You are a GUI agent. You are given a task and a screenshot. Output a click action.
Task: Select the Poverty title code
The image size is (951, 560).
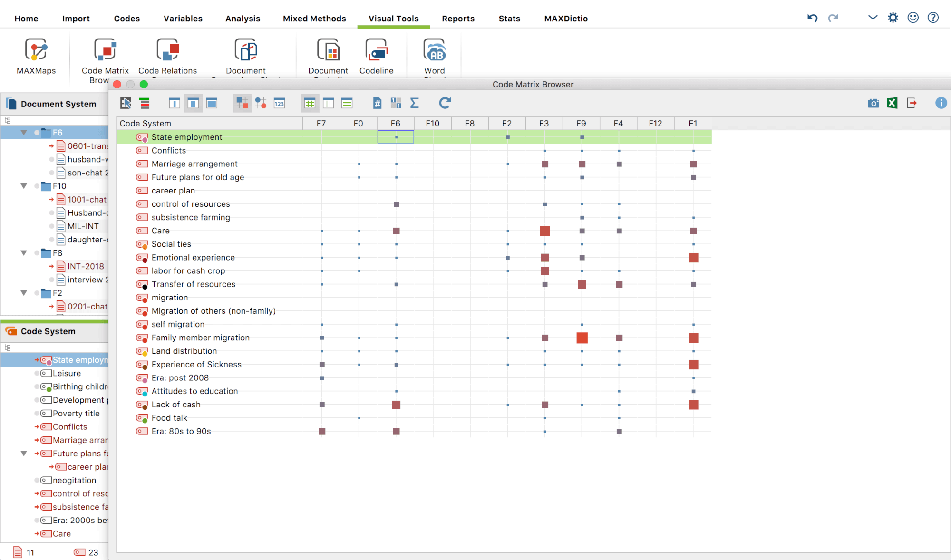76,414
